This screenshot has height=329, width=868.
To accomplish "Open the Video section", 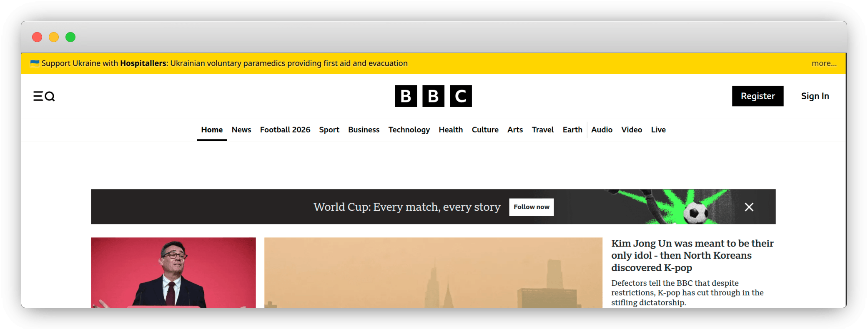I will coord(632,130).
